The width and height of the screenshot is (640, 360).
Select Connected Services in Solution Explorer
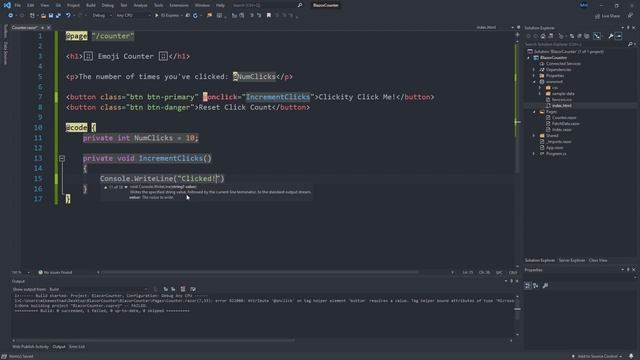563,64
